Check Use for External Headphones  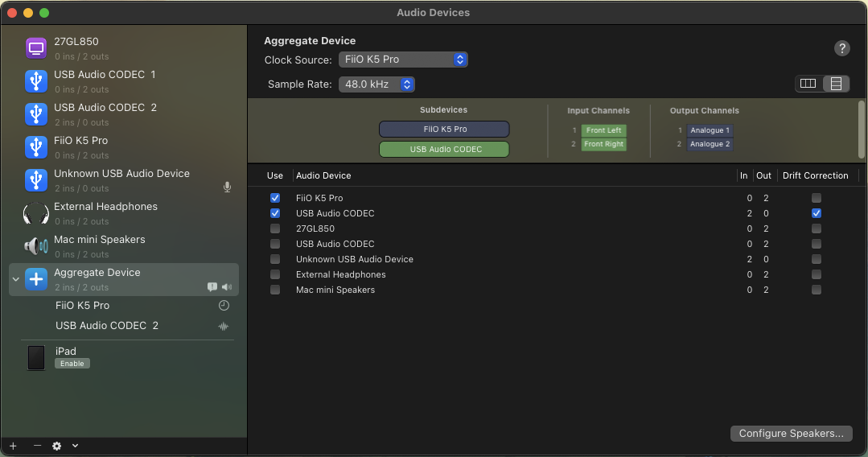pyautogui.click(x=275, y=274)
